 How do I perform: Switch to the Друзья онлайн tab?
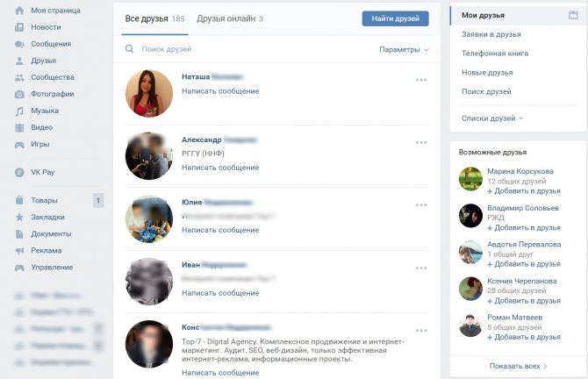point(230,18)
